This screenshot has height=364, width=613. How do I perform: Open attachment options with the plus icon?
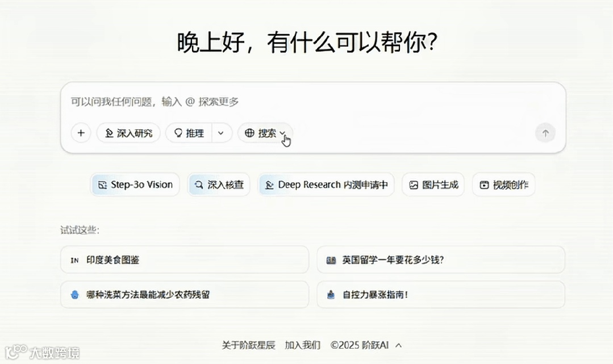coord(81,132)
